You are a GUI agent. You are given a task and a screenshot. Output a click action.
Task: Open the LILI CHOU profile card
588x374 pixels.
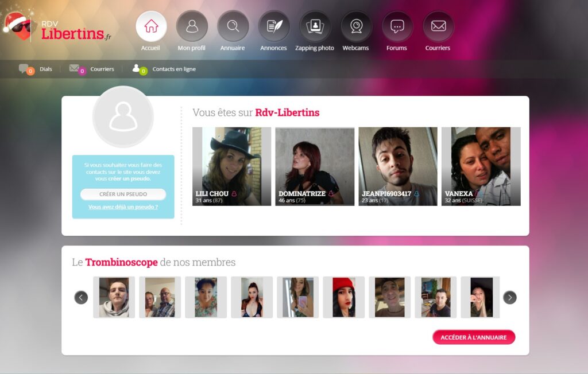click(232, 166)
